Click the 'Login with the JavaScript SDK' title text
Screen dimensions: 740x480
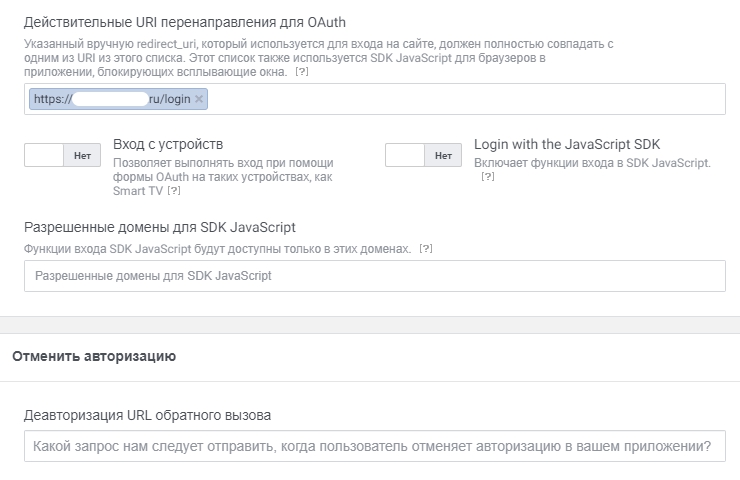[567, 144]
